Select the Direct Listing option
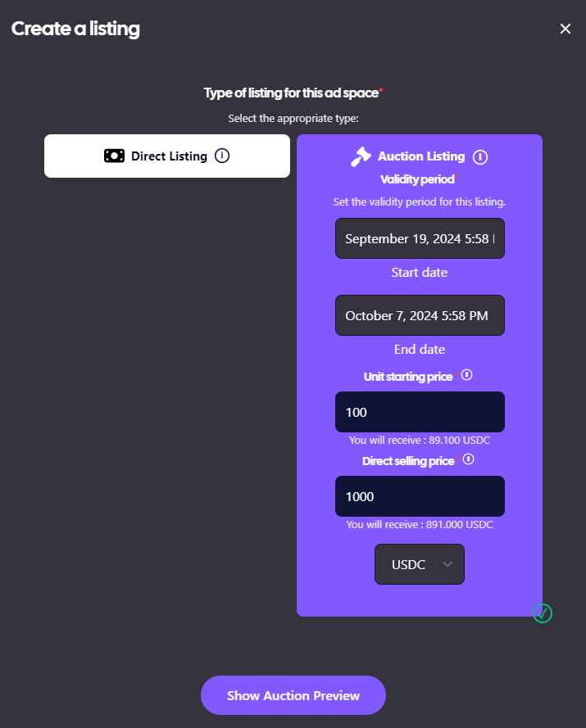The height and width of the screenshot is (728, 586). point(167,156)
